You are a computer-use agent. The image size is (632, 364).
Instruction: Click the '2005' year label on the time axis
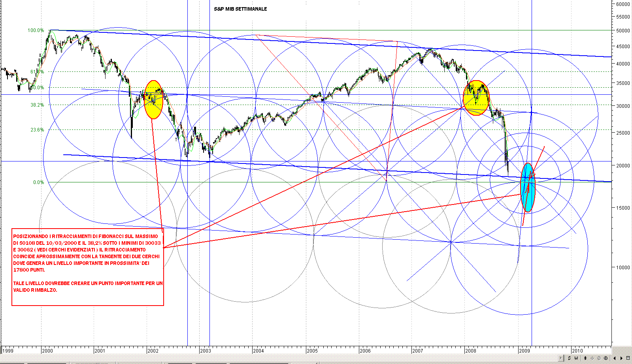312,351
